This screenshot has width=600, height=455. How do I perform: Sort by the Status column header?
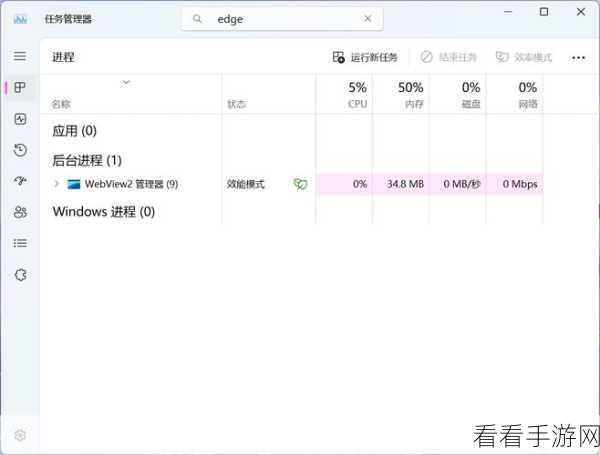pyautogui.click(x=237, y=104)
